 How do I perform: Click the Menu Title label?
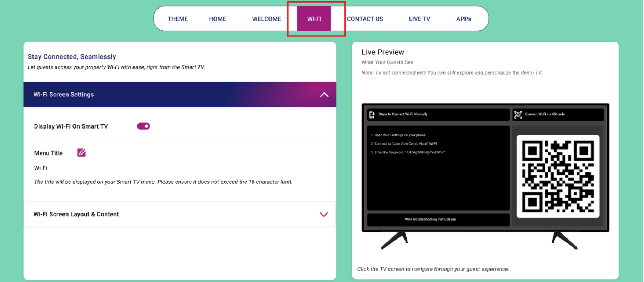coord(49,153)
